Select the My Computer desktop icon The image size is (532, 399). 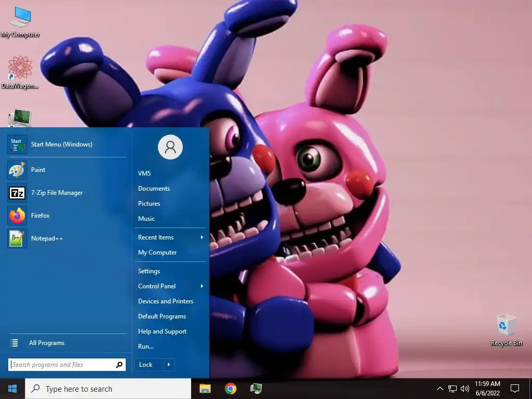coord(20,22)
